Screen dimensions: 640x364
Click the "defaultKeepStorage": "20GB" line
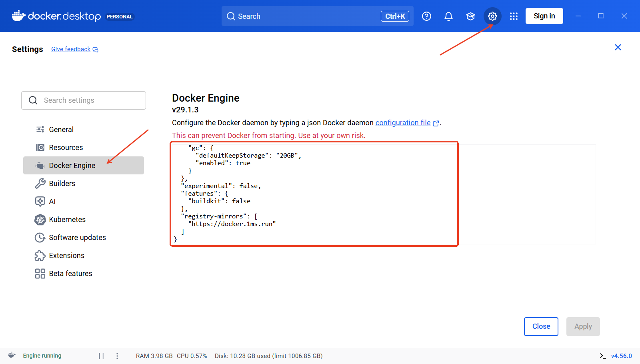[x=248, y=156]
